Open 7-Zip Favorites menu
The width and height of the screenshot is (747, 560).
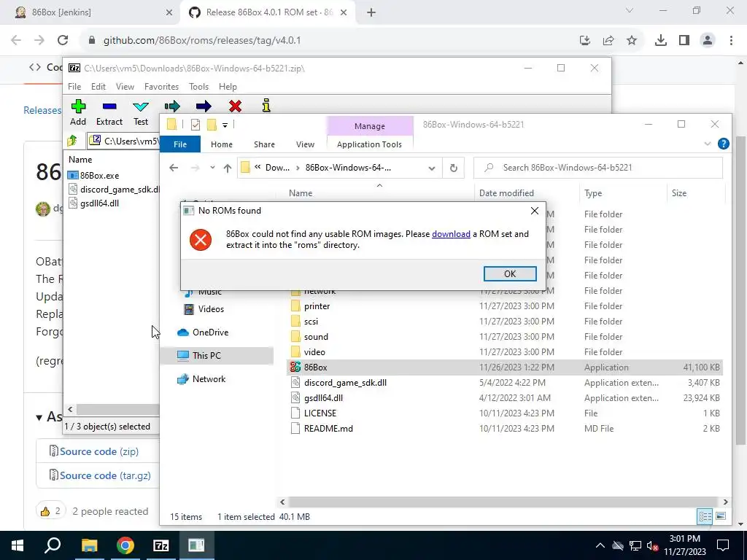coord(161,87)
